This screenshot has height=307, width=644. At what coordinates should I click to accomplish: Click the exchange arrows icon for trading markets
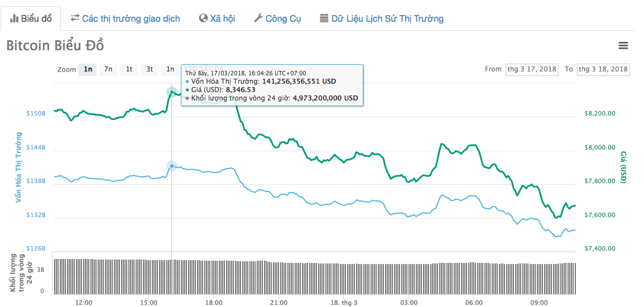pos(75,18)
